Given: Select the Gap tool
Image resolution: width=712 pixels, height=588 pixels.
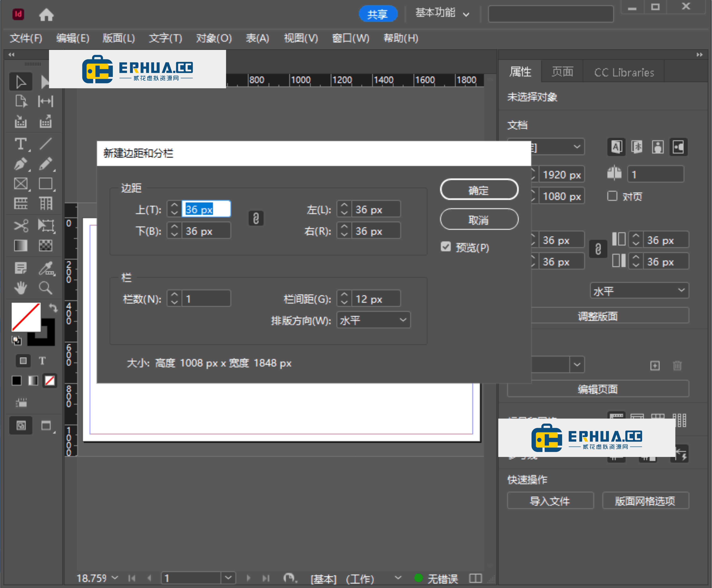Looking at the screenshot, I should point(45,101).
